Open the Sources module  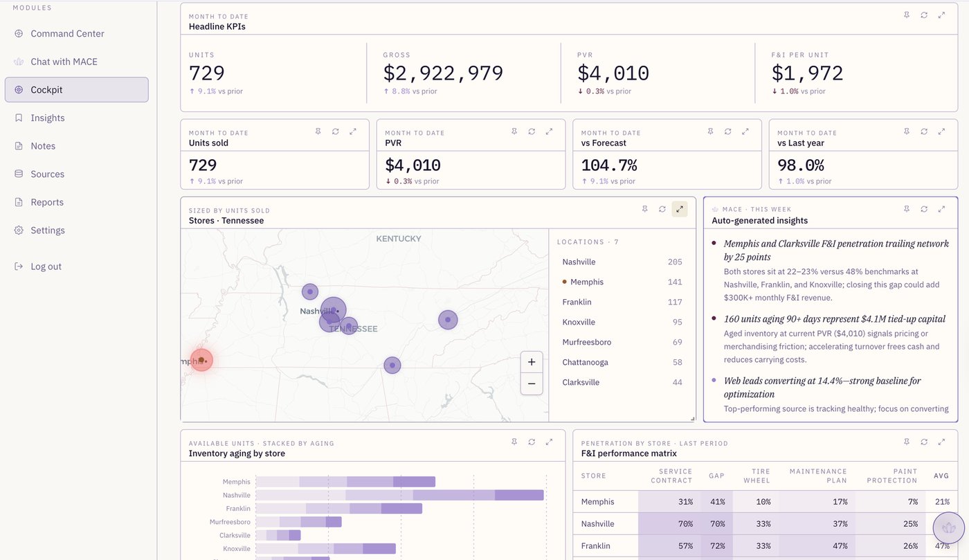point(76,174)
